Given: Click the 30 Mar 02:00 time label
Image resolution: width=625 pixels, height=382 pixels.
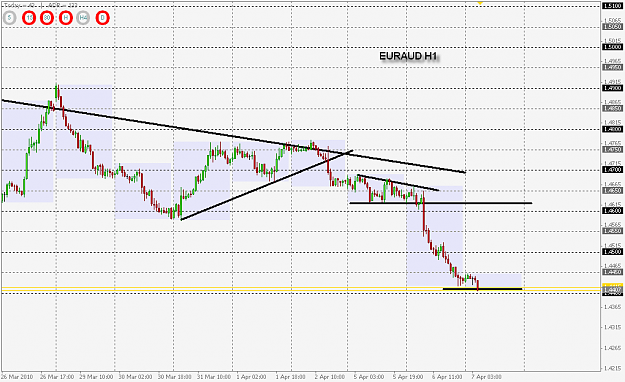Looking at the screenshot, I should point(135,377).
